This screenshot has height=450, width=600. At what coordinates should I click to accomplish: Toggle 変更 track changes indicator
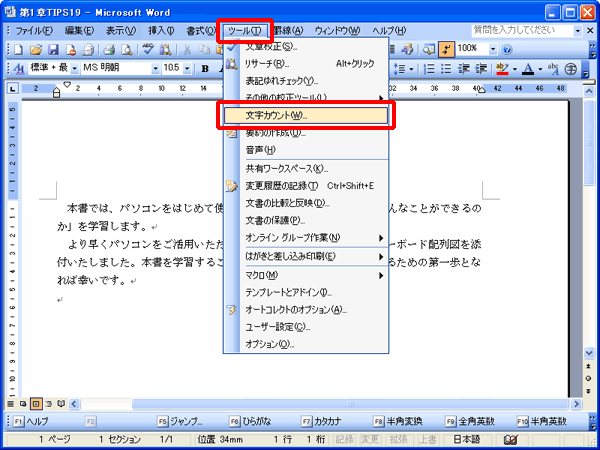point(370,440)
